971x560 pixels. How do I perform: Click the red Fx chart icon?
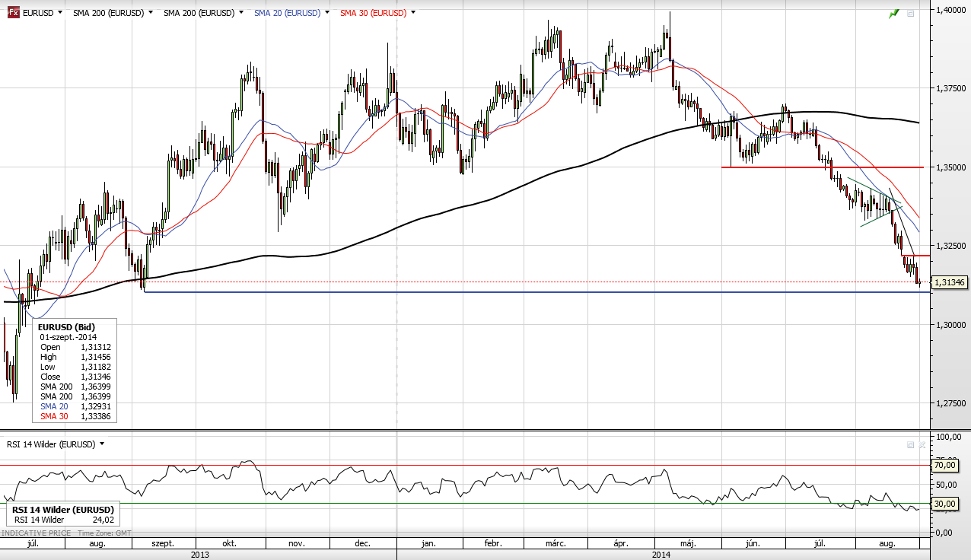click(14, 13)
